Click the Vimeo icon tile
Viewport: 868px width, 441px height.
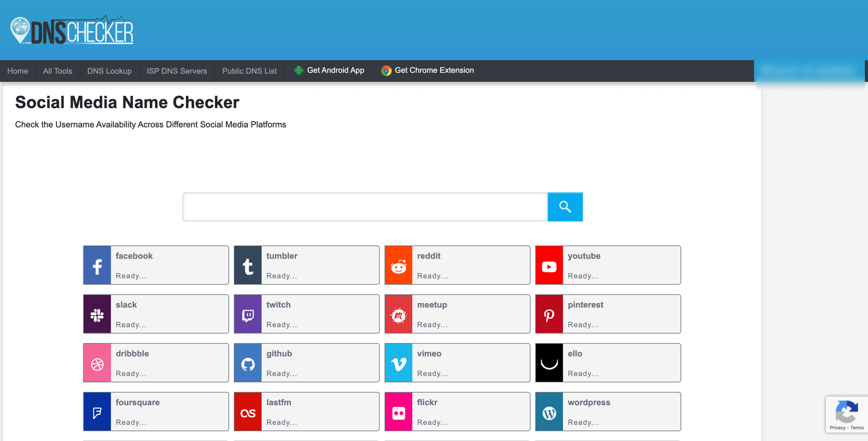click(399, 363)
